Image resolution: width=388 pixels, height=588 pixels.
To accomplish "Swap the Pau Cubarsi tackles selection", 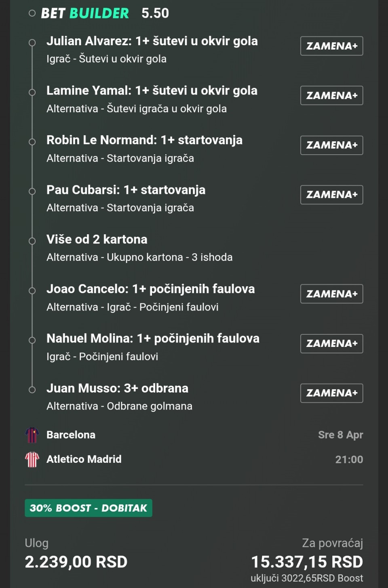I will [x=331, y=195].
